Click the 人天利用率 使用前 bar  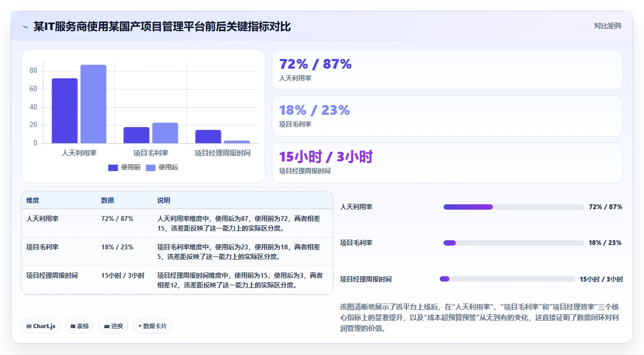click(64, 111)
